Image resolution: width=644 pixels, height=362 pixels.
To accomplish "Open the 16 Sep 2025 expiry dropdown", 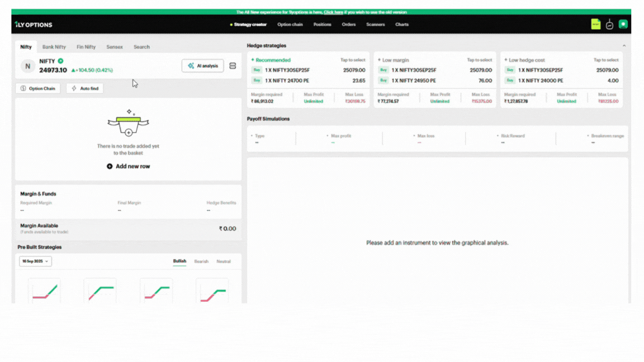I will 35,261.
